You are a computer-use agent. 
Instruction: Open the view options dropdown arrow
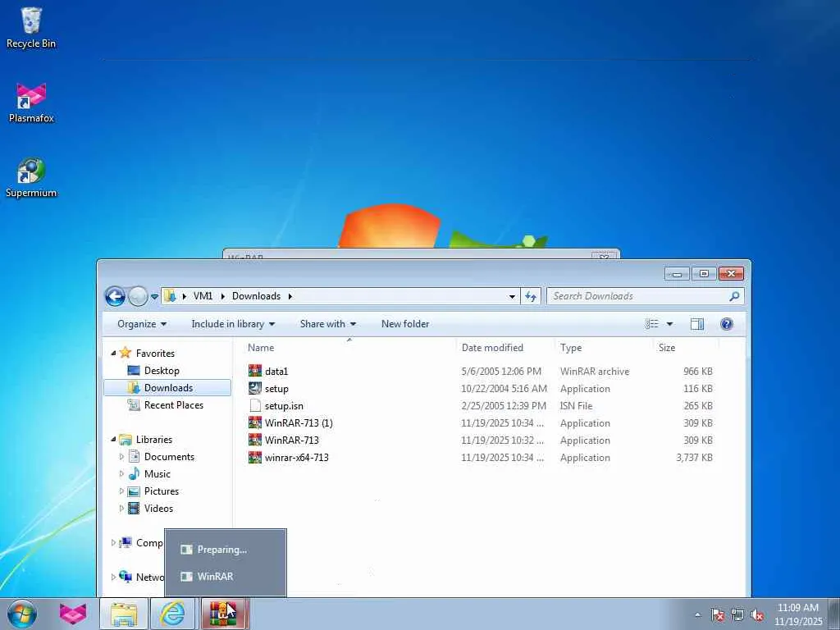pyautogui.click(x=669, y=324)
